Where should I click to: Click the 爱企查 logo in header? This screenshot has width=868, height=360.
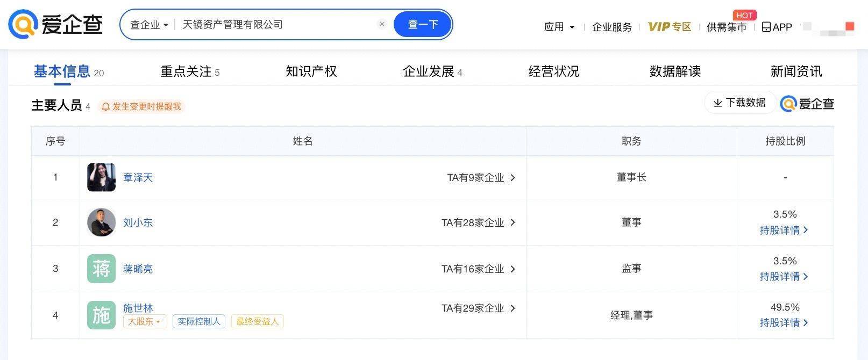point(55,24)
